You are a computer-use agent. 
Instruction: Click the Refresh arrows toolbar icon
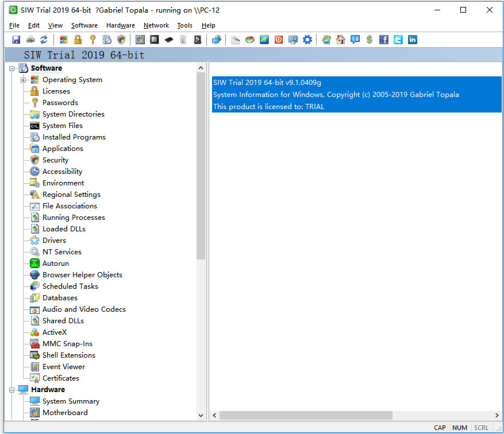(x=44, y=40)
